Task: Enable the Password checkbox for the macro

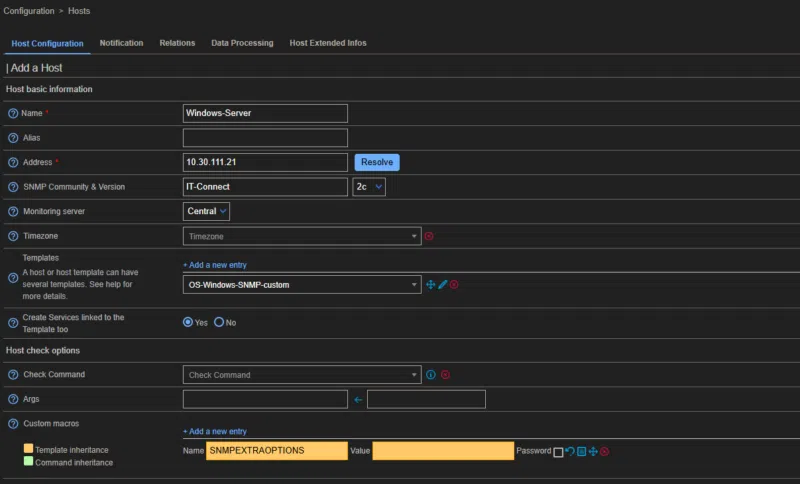Action: 558,452
